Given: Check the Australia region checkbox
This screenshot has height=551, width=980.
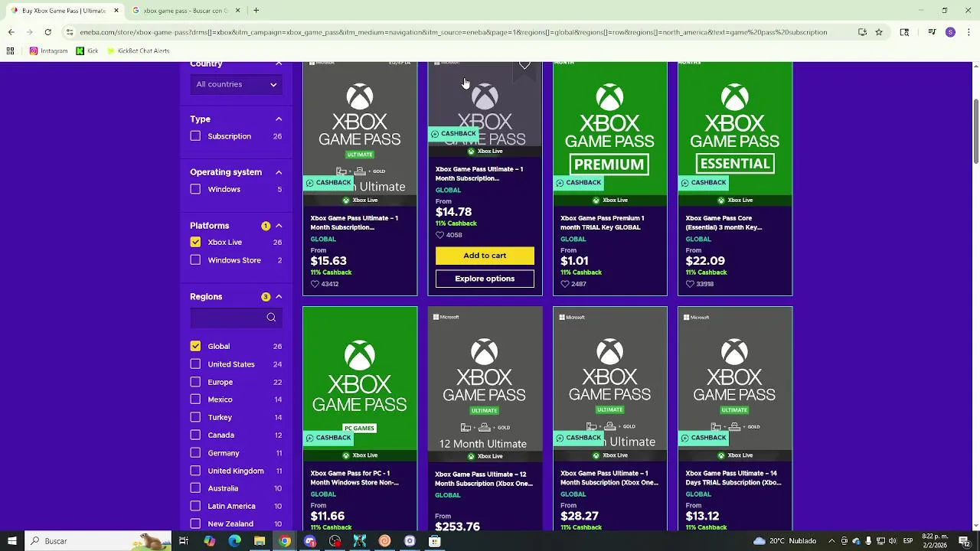Looking at the screenshot, I should pyautogui.click(x=195, y=488).
